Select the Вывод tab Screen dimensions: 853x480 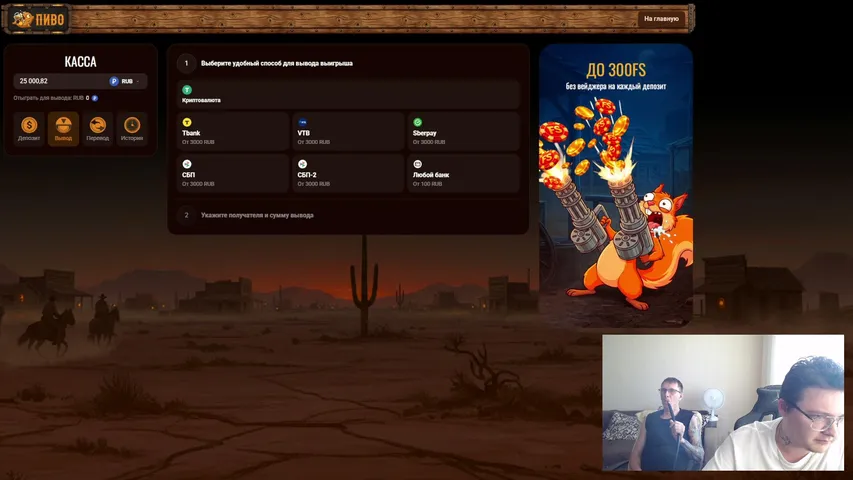tap(63, 129)
